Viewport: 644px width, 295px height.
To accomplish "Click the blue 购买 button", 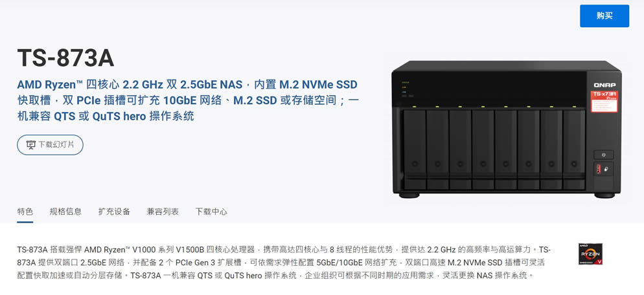I will pyautogui.click(x=604, y=16).
